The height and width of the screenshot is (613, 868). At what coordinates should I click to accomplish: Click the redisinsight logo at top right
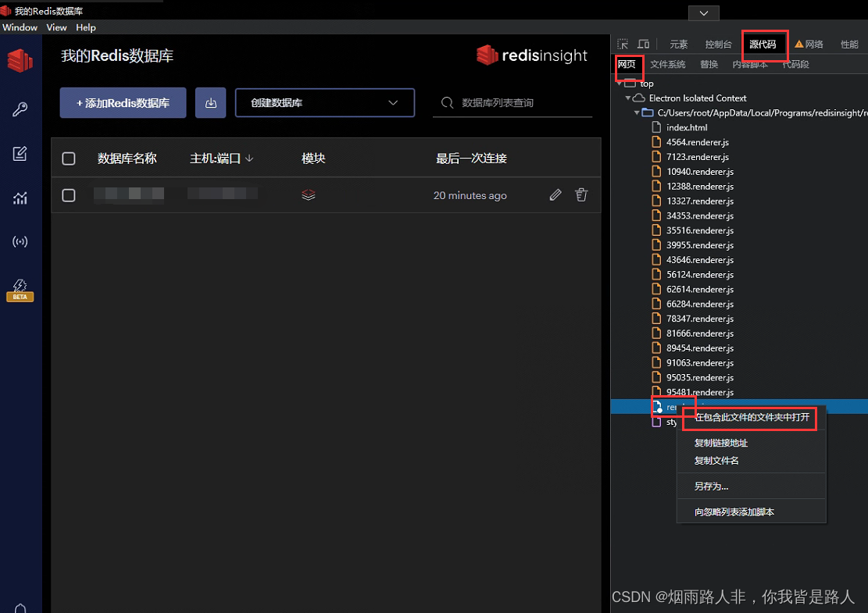coord(531,55)
